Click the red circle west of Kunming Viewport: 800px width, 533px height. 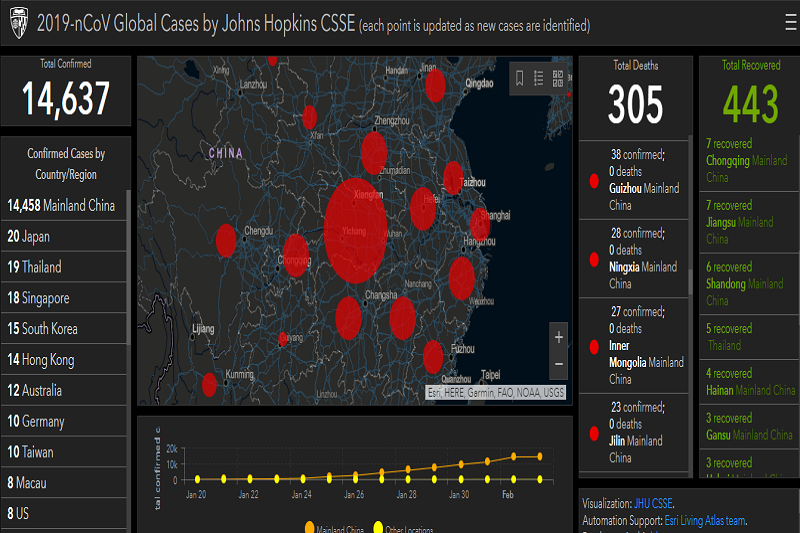tap(209, 385)
